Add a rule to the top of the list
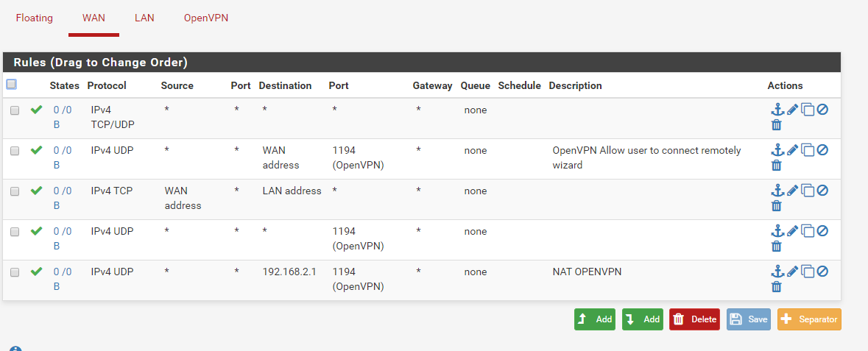The height and width of the screenshot is (351, 868). (x=595, y=319)
